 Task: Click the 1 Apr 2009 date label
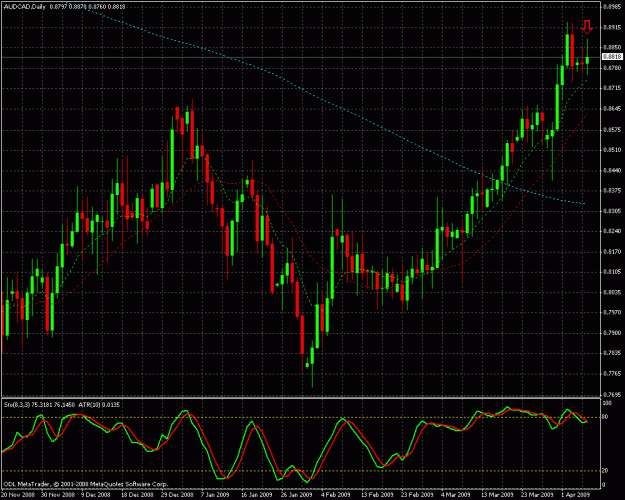click(576, 495)
